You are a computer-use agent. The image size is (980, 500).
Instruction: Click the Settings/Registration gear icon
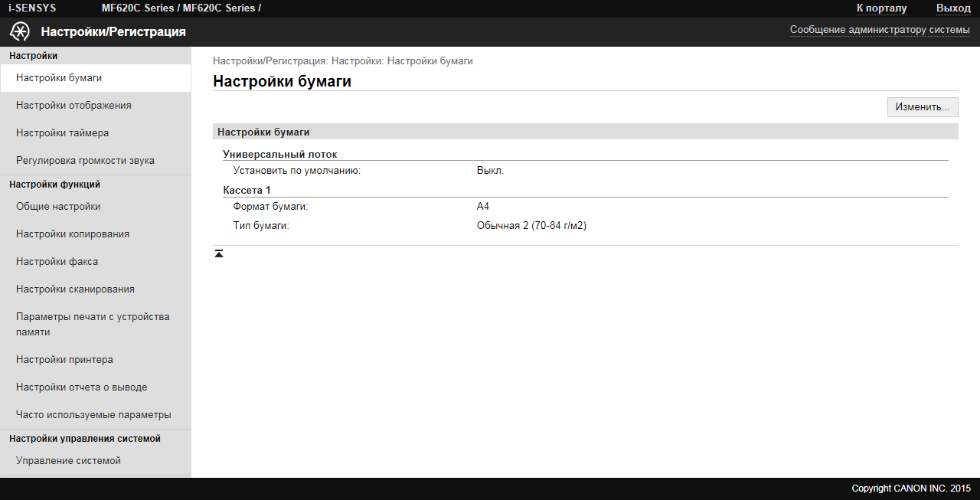(19, 31)
